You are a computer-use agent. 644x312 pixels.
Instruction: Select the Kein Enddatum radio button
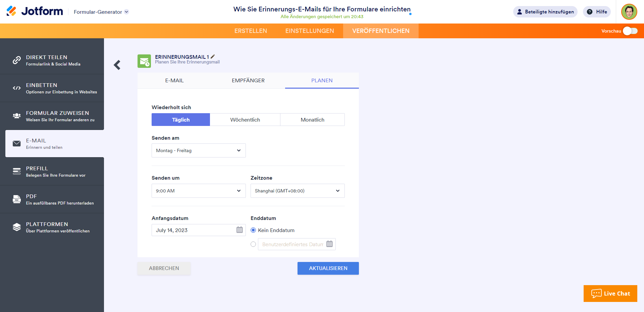pyautogui.click(x=253, y=230)
